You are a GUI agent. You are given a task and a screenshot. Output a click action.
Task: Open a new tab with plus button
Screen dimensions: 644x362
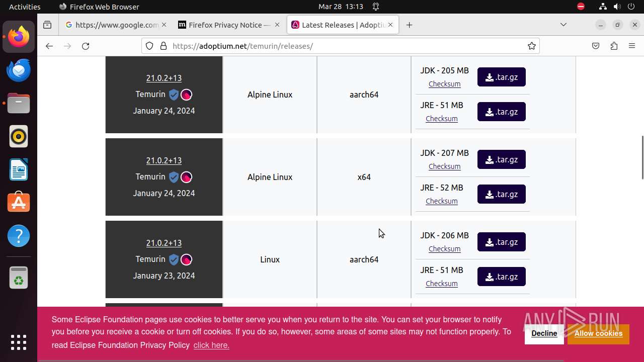(x=410, y=25)
